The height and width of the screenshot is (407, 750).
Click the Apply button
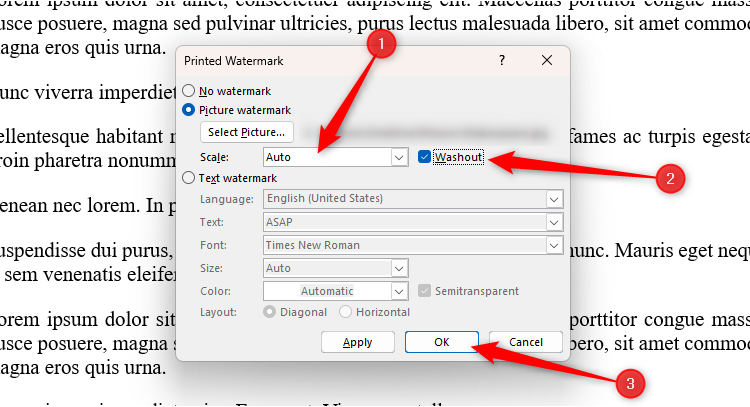click(357, 342)
